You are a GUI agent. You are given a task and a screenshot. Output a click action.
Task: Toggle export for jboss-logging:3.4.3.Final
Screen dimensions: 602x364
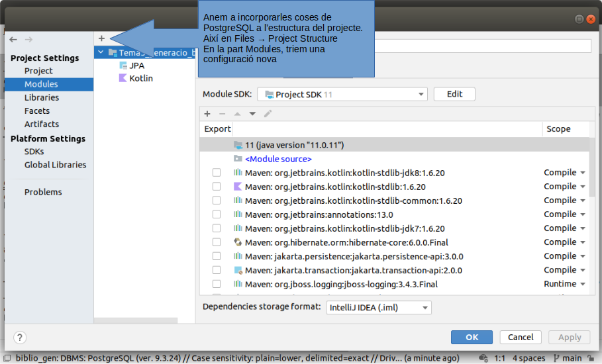217,284
